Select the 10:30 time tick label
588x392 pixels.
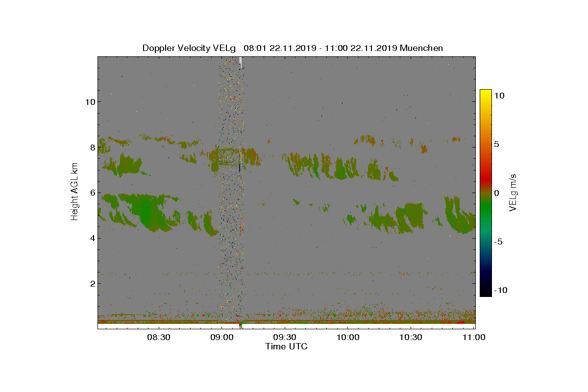[x=411, y=337]
